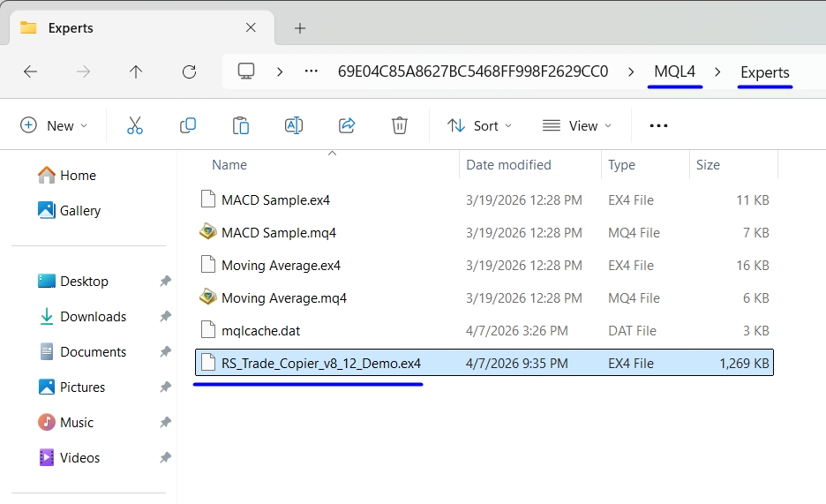826x504 pixels.
Task: Click the RS_Trade_Copier_v8_12_Demo.ex4 file icon
Action: 208,362
